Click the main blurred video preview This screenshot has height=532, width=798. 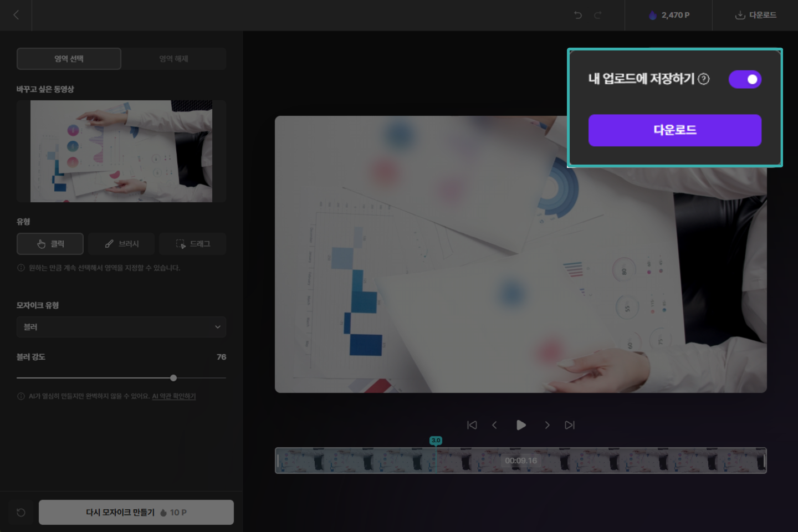[x=521, y=254]
